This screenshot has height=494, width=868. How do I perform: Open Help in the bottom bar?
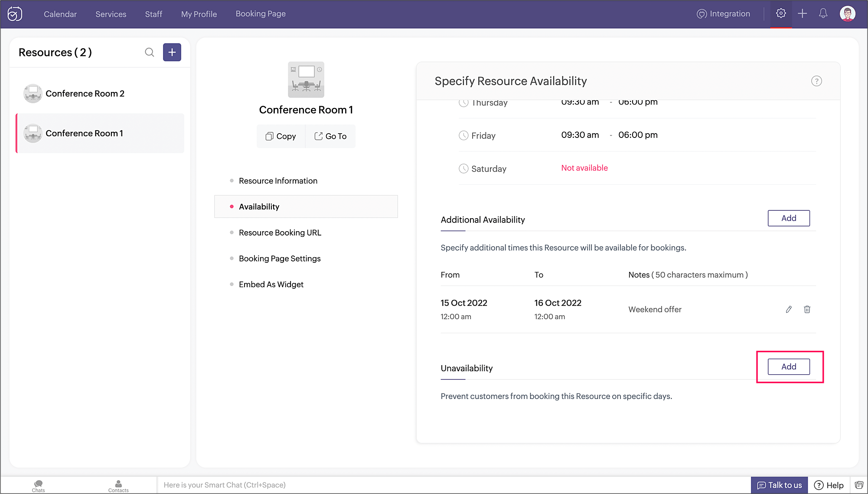(829, 485)
